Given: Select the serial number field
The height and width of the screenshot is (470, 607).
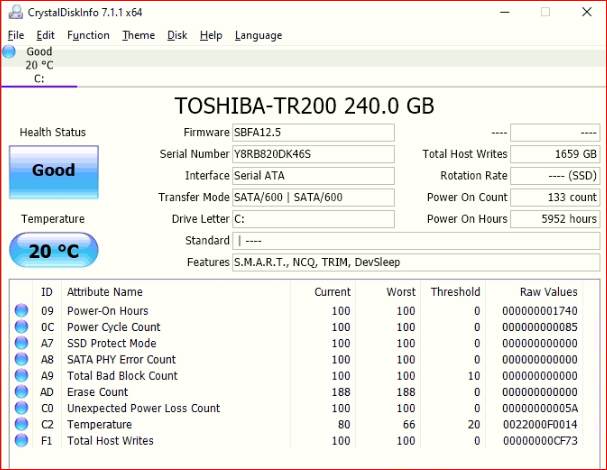Looking at the screenshot, I should tap(312, 154).
